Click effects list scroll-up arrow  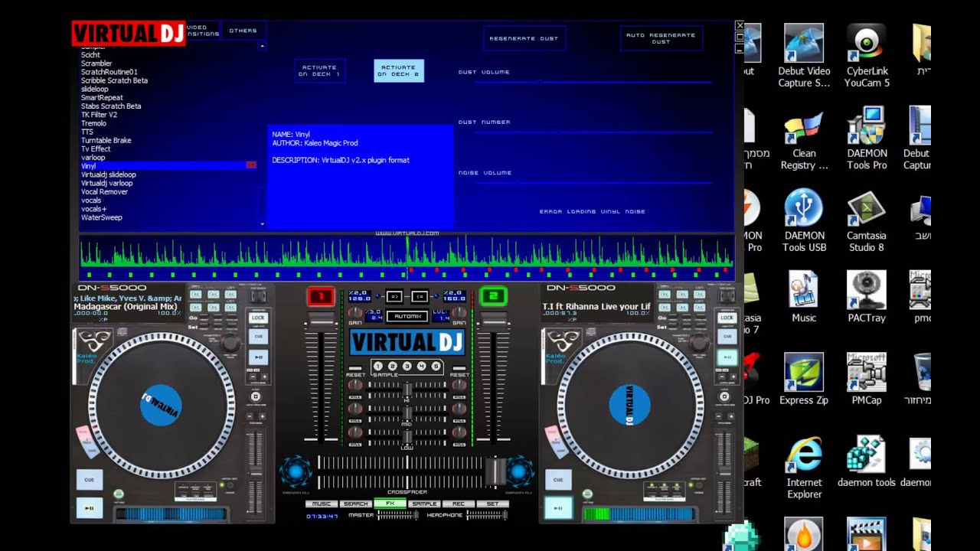tap(263, 46)
